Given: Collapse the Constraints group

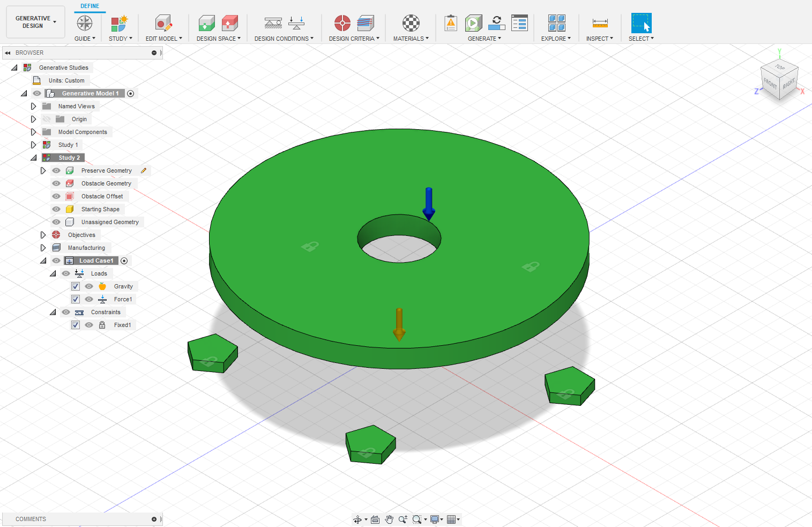Looking at the screenshot, I should pyautogui.click(x=53, y=312).
